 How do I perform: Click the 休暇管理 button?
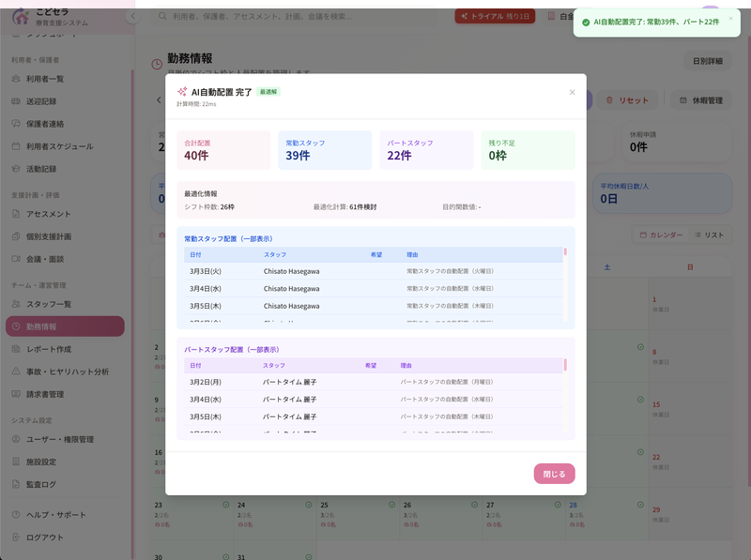(x=701, y=100)
